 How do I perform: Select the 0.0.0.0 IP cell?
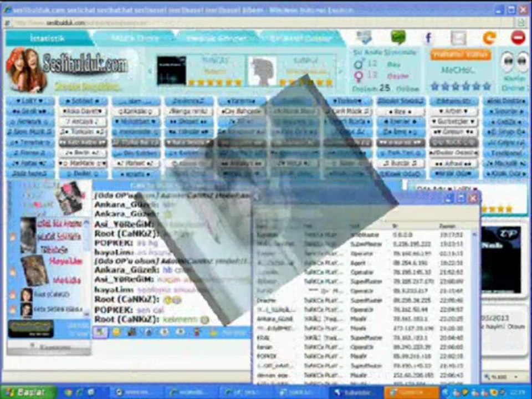click(x=402, y=234)
